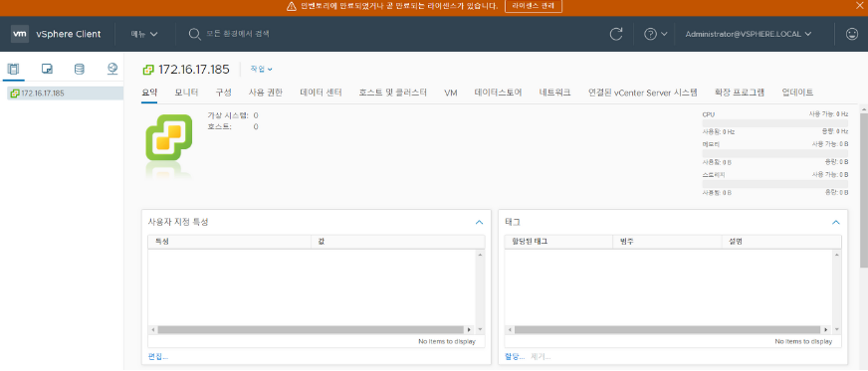This screenshot has height=371, width=868.
Task: Switch to the VM tab
Action: pyautogui.click(x=451, y=93)
